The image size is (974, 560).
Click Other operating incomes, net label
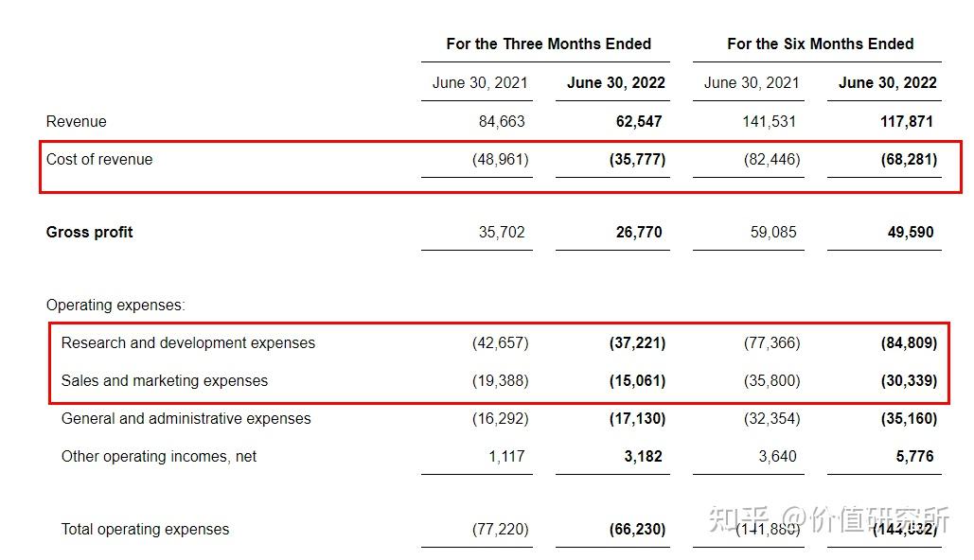click(x=158, y=456)
